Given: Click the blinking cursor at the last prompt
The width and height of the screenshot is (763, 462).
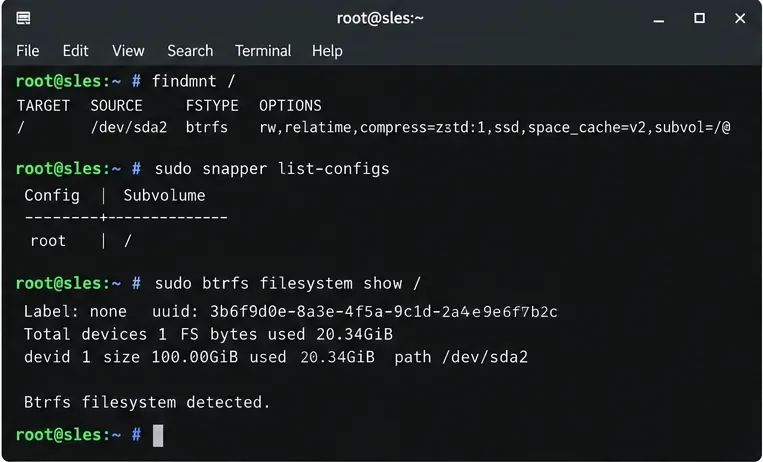Looking at the screenshot, I should [158, 435].
